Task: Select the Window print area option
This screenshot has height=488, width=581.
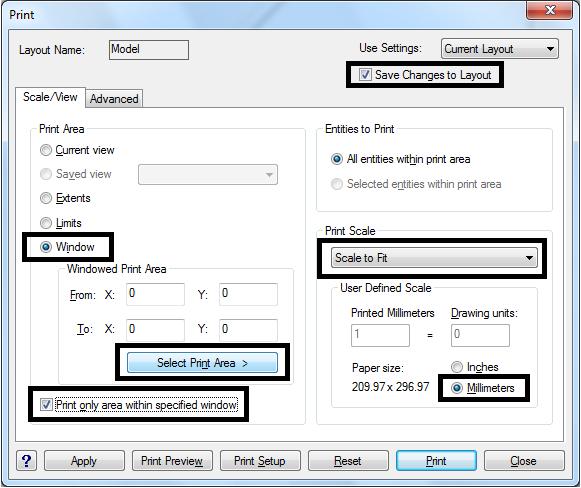Action: [x=46, y=247]
